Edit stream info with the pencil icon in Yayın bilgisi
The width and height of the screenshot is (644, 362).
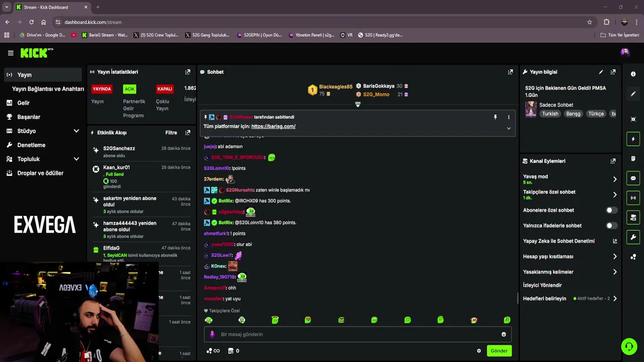click(x=601, y=72)
